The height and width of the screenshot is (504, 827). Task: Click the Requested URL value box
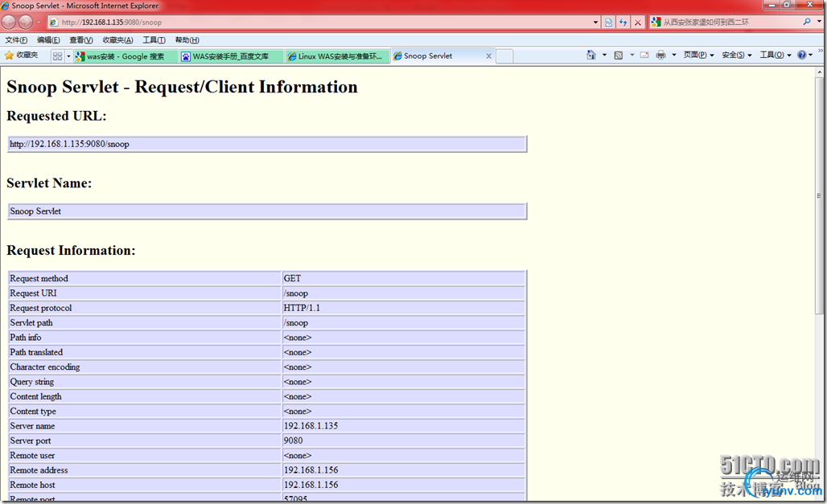click(x=267, y=144)
